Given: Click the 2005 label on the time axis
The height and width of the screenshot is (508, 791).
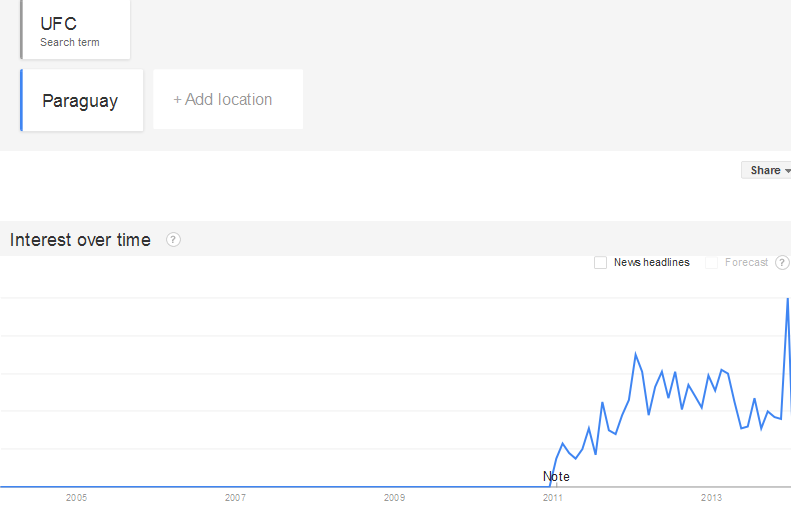Looking at the screenshot, I should coord(76,498).
